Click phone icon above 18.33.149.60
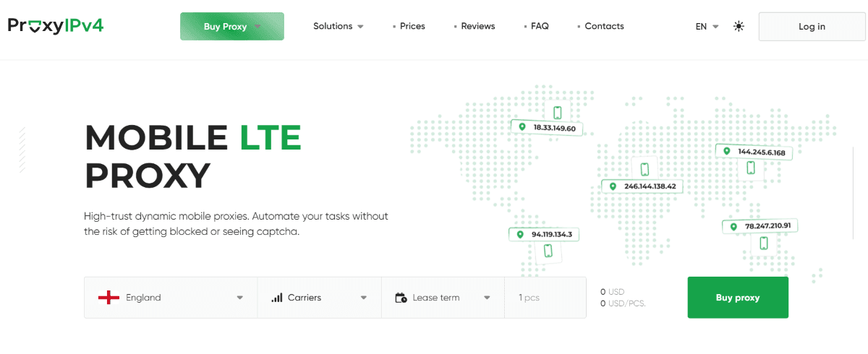The height and width of the screenshot is (354, 868). click(557, 113)
